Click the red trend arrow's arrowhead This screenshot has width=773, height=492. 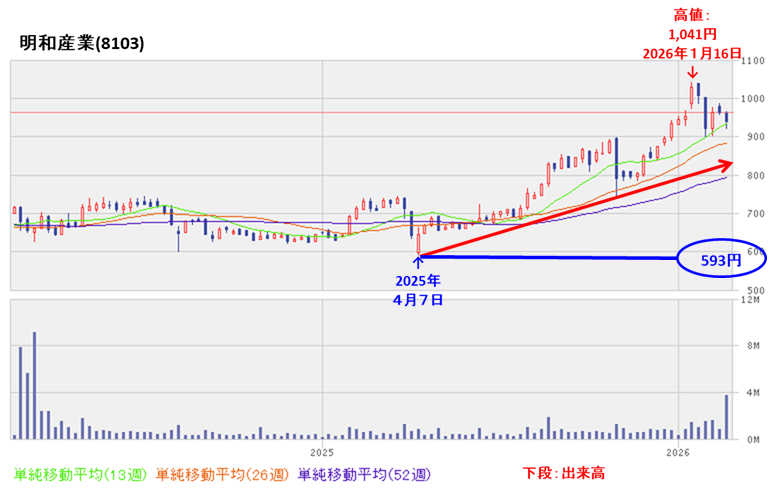727,164
